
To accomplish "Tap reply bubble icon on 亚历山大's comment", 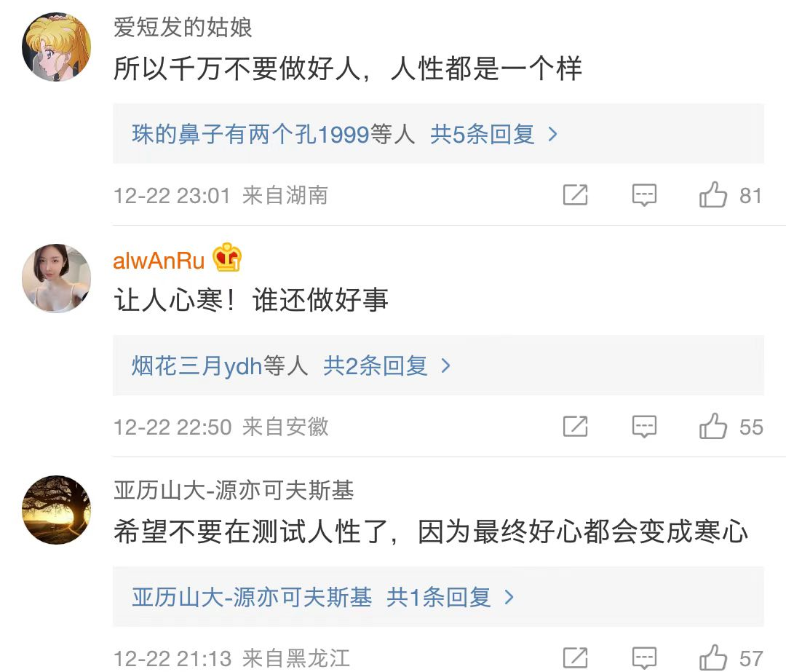I will click(x=644, y=657).
